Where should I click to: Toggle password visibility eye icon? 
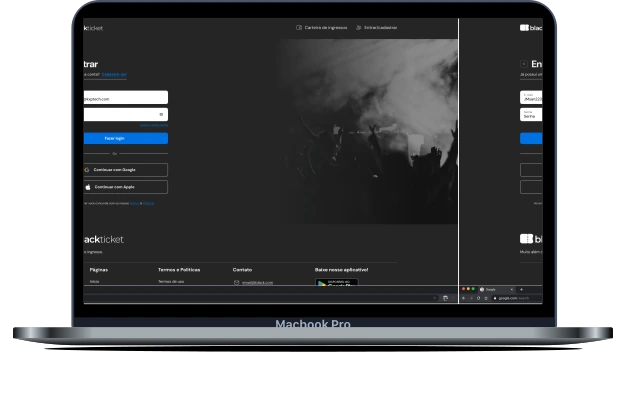pyautogui.click(x=161, y=114)
